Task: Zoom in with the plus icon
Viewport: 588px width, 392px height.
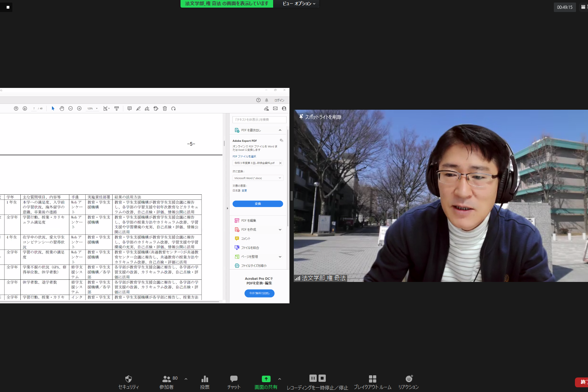Action: tap(79, 109)
